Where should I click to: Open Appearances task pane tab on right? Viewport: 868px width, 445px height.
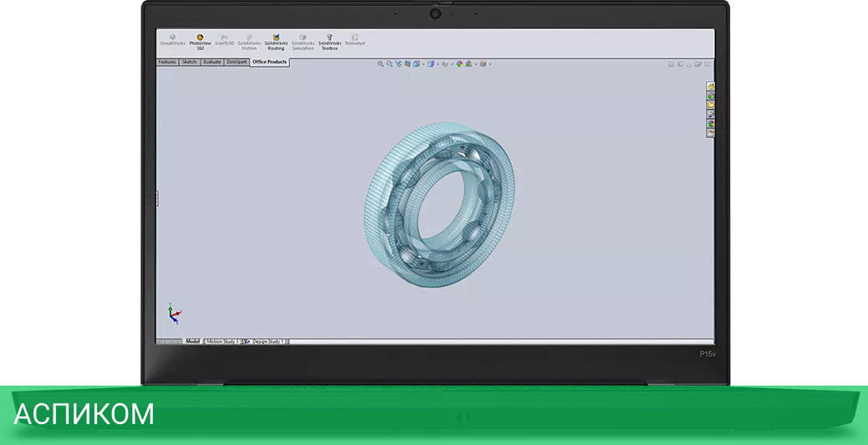[710, 124]
